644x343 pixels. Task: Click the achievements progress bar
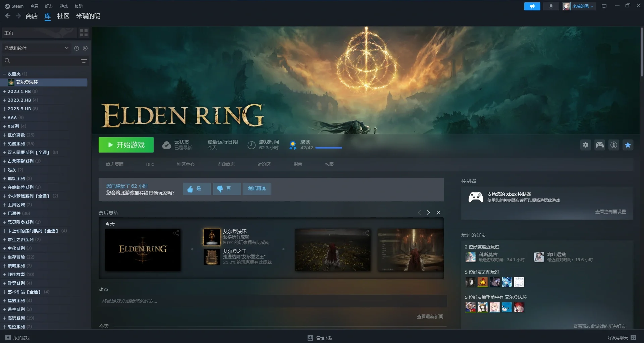pyautogui.click(x=329, y=148)
